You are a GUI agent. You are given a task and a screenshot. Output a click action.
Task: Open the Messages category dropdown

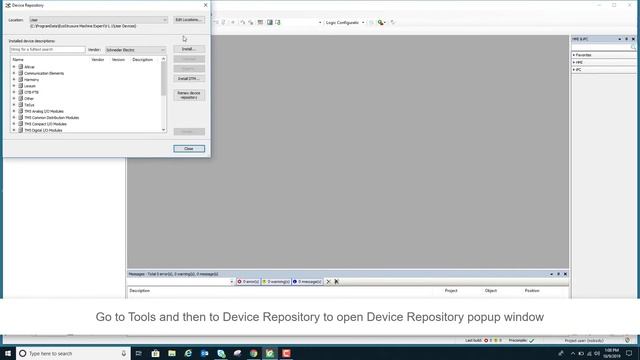(x=231, y=282)
